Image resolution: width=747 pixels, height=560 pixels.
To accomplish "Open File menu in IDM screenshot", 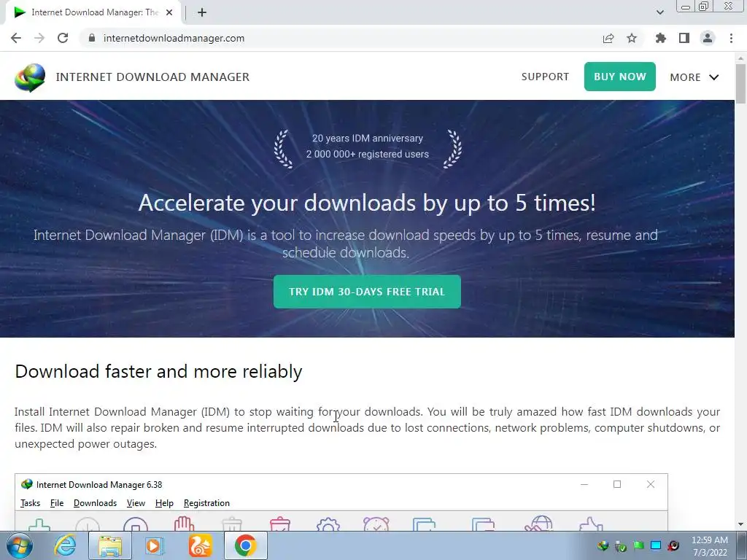I will (x=57, y=503).
